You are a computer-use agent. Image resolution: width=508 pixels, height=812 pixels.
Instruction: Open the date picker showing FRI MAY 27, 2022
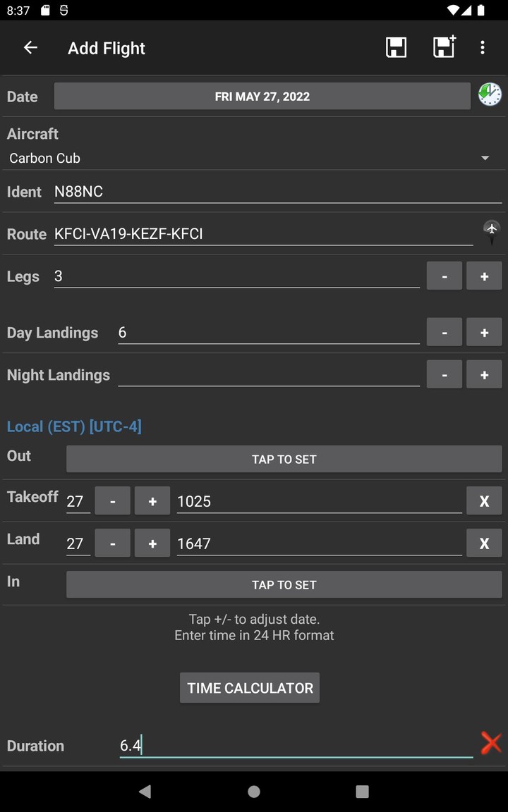click(262, 96)
